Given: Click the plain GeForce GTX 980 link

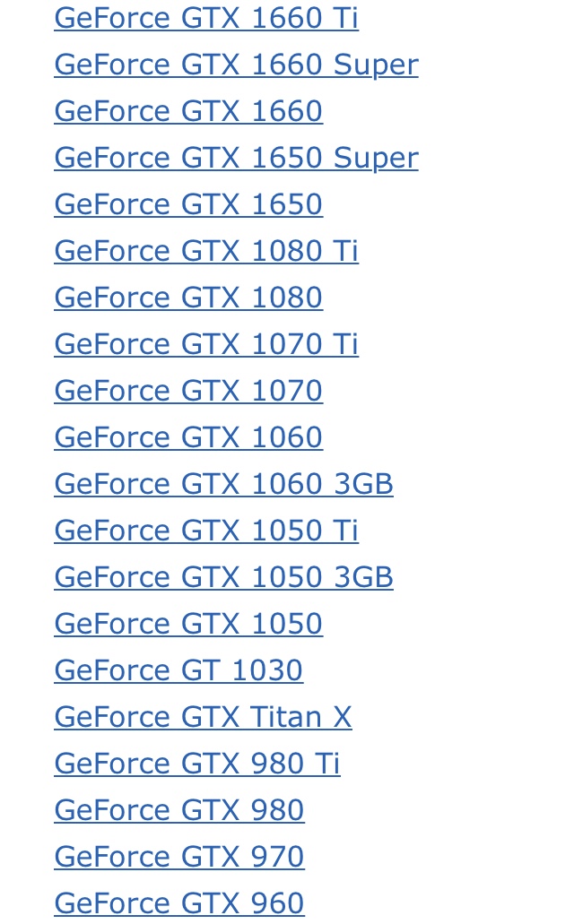Looking at the screenshot, I should tap(179, 809).
